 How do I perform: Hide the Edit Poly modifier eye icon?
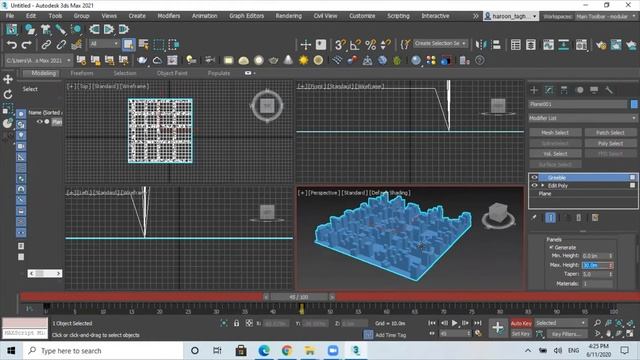[x=534, y=186]
